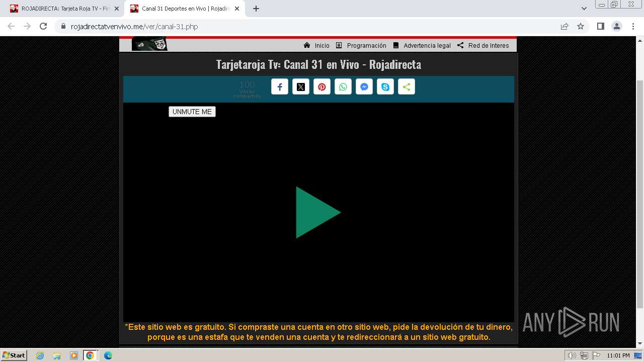Toggle the browser side panel
The image size is (644, 362).
[x=600, y=26]
